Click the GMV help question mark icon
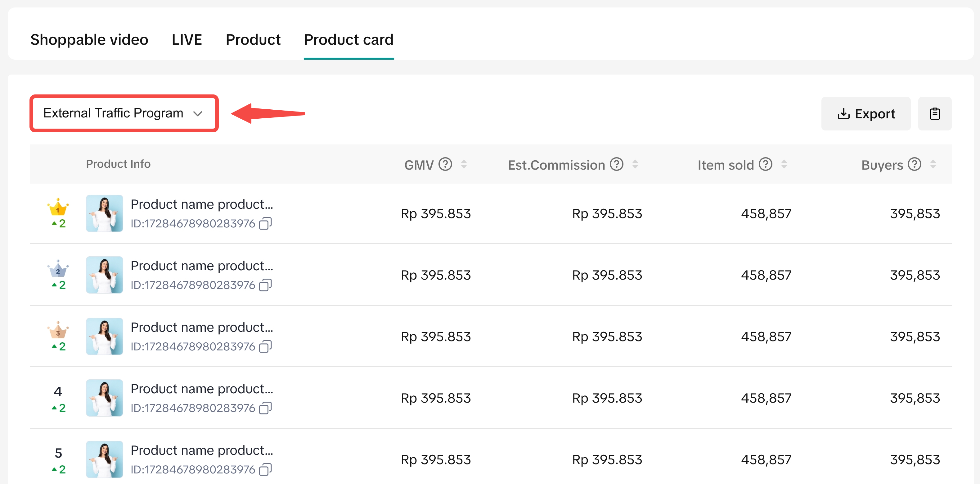The image size is (980, 484). [x=445, y=165]
